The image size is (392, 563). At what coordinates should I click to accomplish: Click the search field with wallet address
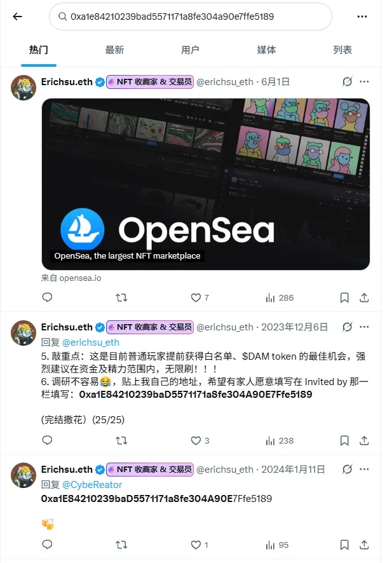point(190,17)
